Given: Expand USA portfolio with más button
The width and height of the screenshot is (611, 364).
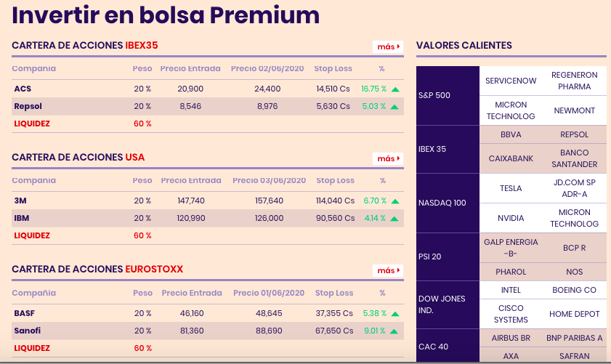Looking at the screenshot, I should pos(388,158).
